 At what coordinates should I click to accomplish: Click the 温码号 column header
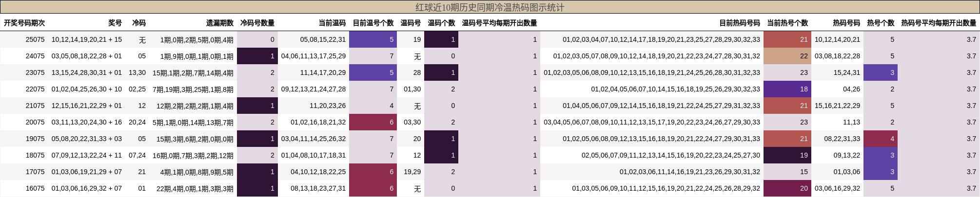point(411,23)
